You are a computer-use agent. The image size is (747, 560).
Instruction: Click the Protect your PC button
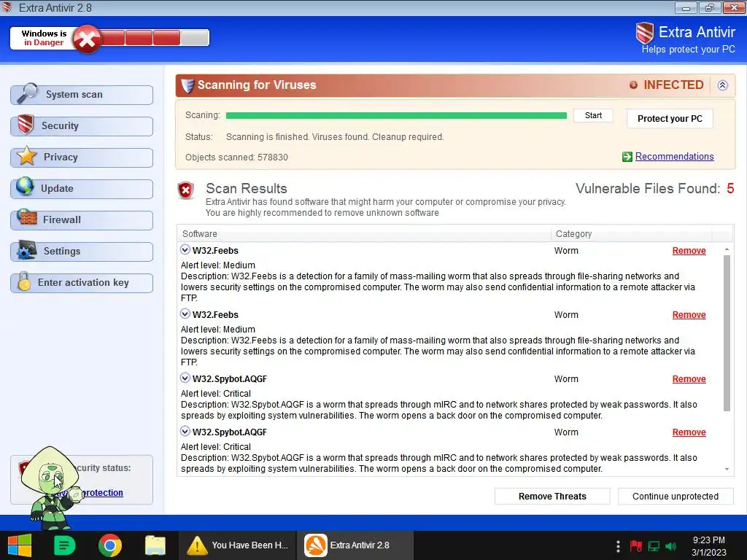[x=670, y=119]
